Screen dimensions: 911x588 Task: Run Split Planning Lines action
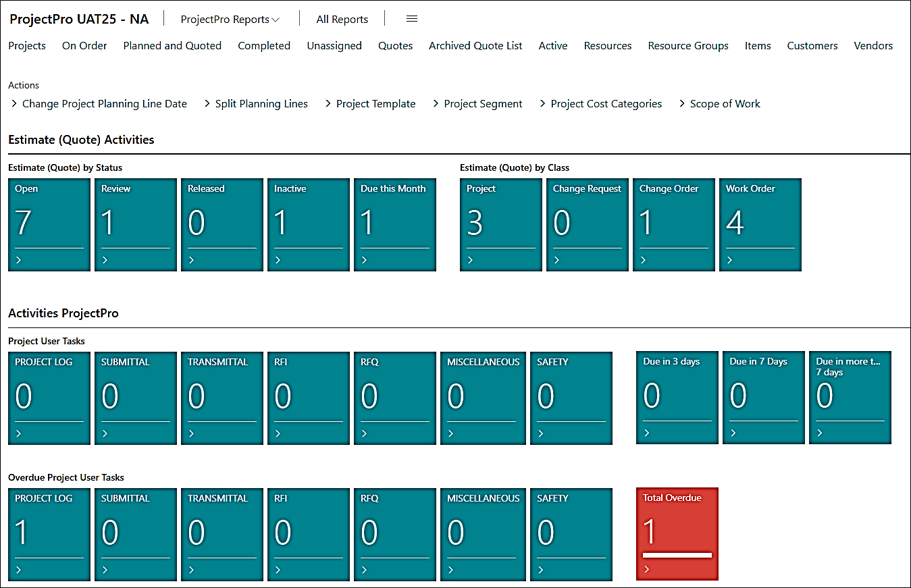coord(256,104)
